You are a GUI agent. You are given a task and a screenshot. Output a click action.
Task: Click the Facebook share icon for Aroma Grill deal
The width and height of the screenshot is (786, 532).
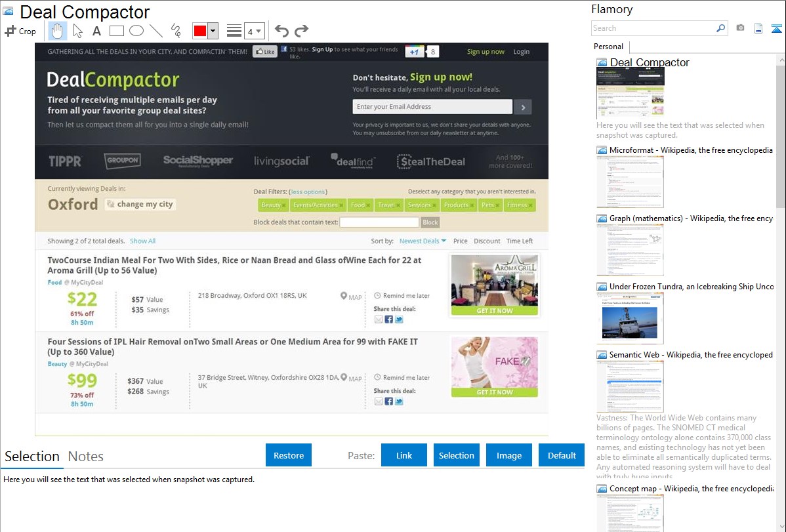coord(389,319)
